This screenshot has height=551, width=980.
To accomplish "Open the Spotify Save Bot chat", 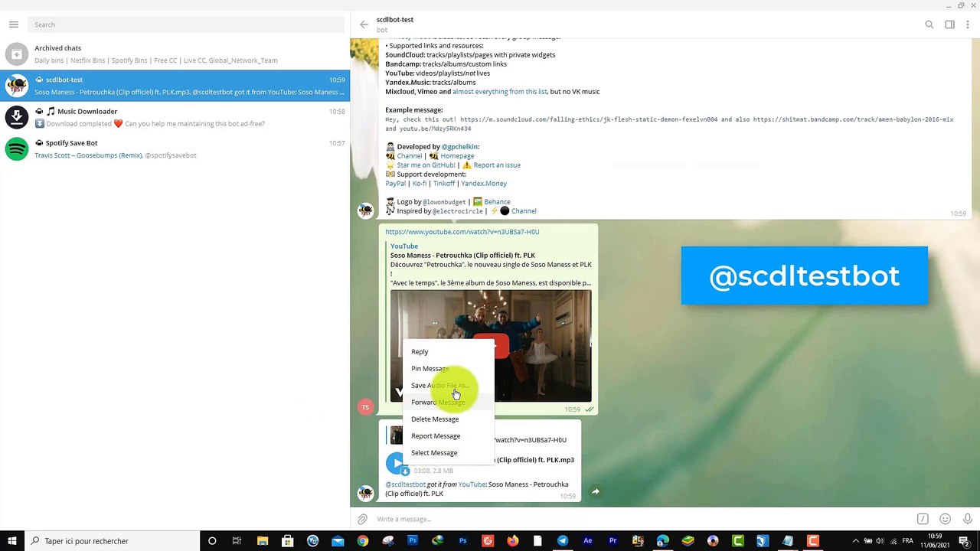I will click(x=175, y=148).
